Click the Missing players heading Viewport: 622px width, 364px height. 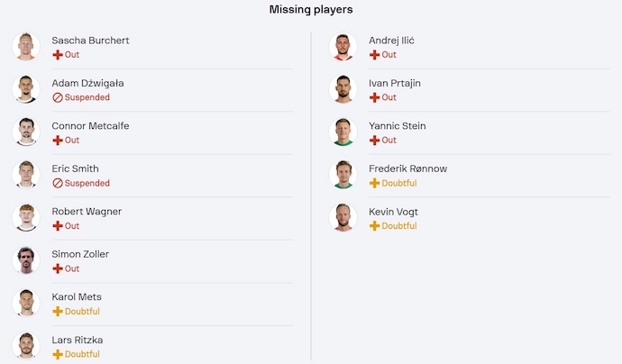tap(311, 10)
